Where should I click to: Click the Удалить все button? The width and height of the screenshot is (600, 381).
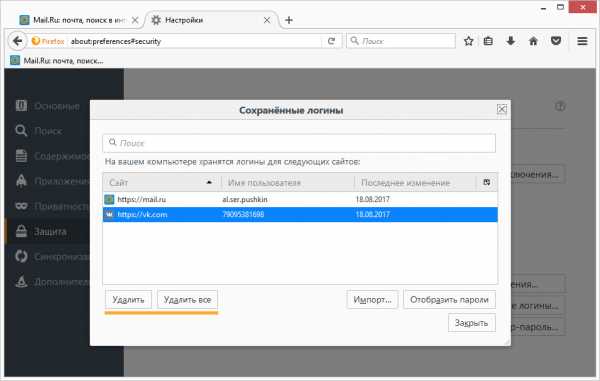point(188,300)
